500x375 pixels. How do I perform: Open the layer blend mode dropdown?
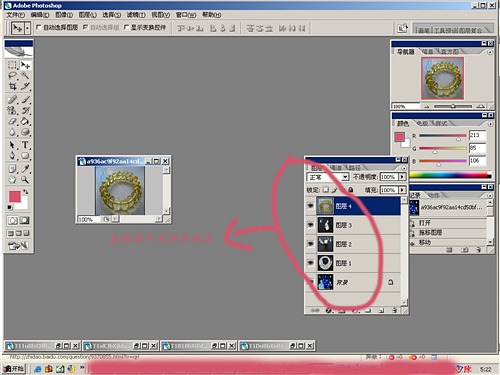pyautogui.click(x=328, y=177)
